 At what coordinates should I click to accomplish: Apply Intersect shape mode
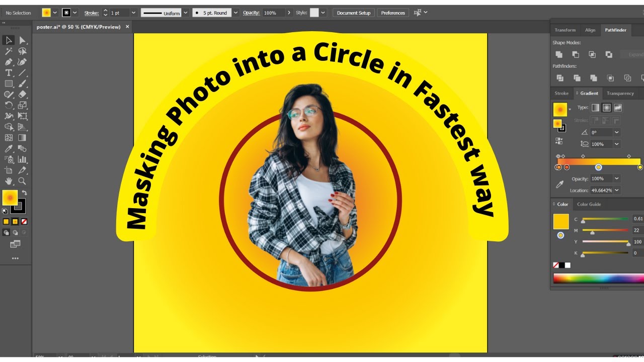[592, 54]
